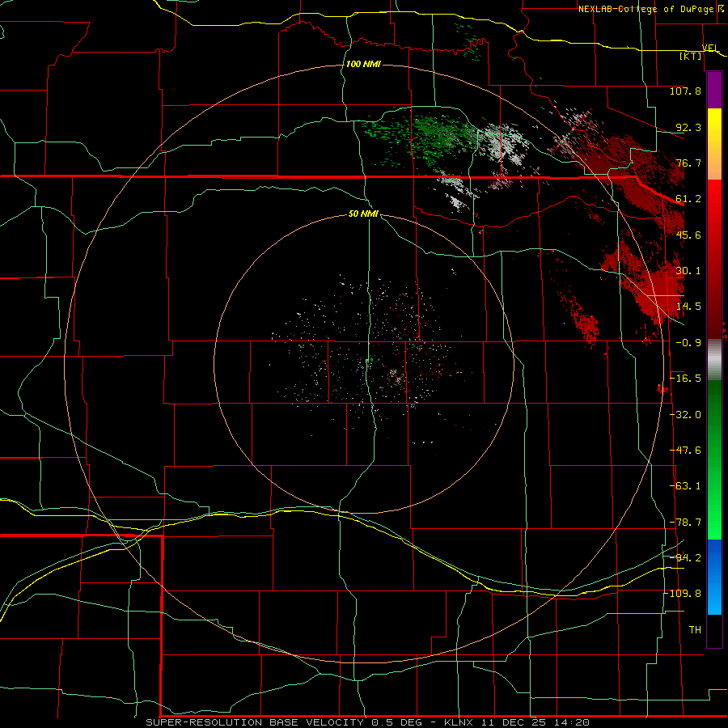
Task: Click the -0.9 scale value
Action: coord(688,343)
